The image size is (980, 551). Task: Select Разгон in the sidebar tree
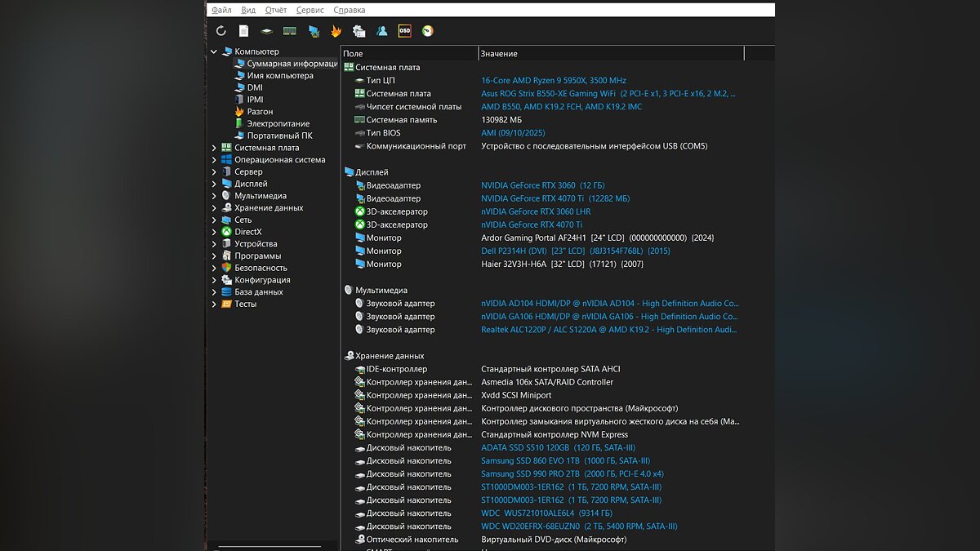tap(260, 112)
